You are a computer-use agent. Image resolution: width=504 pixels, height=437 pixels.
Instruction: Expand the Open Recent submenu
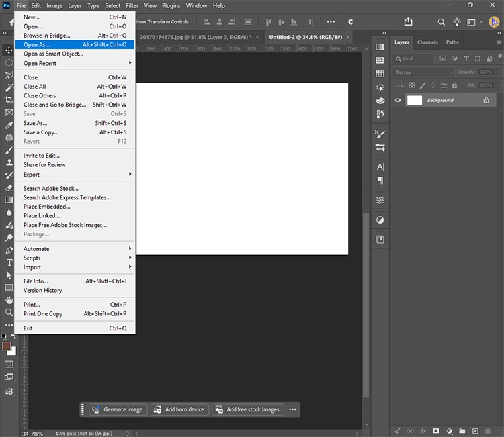click(x=75, y=63)
